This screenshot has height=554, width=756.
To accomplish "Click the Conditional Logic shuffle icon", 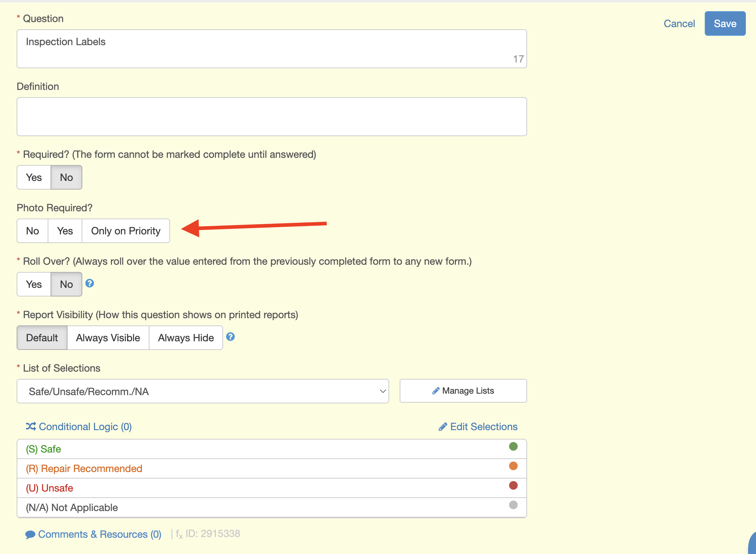I will [x=31, y=427].
